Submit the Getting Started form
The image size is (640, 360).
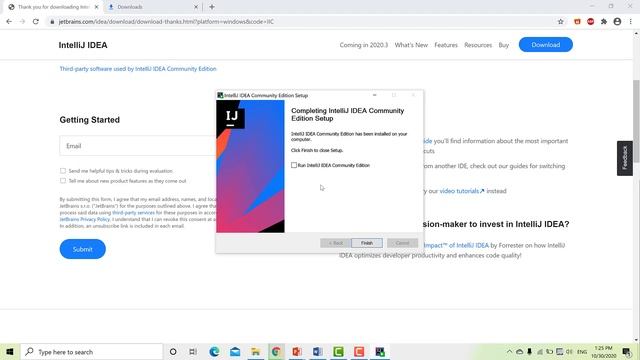click(x=82, y=249)
